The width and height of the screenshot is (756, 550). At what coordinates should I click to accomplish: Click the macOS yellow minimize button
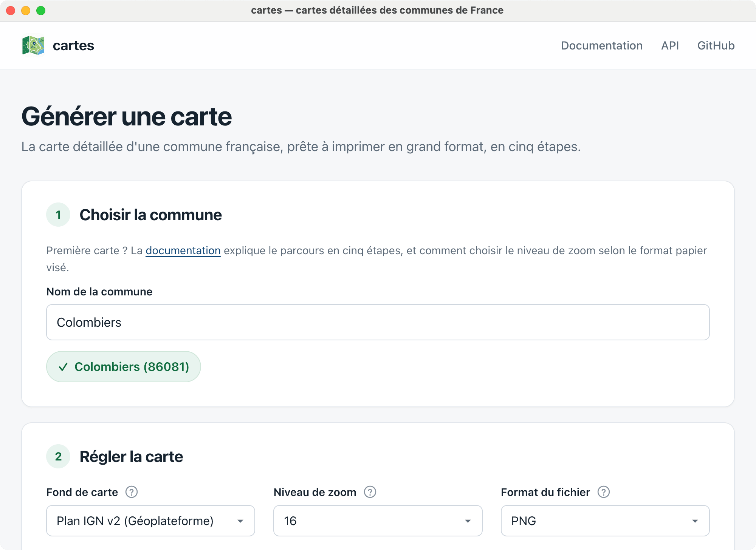point(26,11)
